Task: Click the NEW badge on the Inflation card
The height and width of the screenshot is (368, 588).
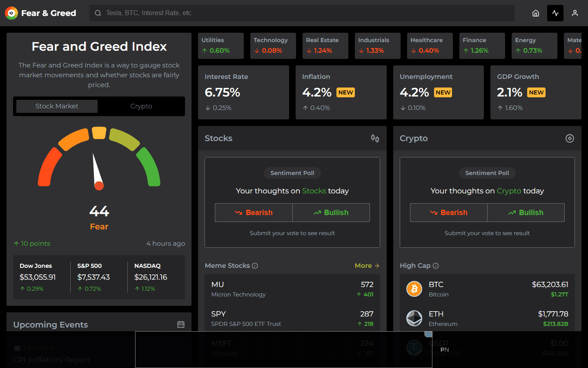Action: [x=345, y=92]
